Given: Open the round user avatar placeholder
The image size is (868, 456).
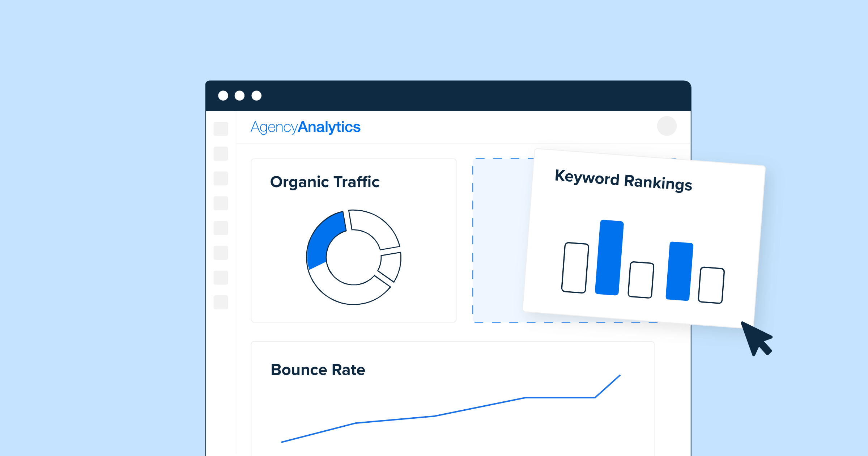Looking at the screenshot, I should pos(667,126).
